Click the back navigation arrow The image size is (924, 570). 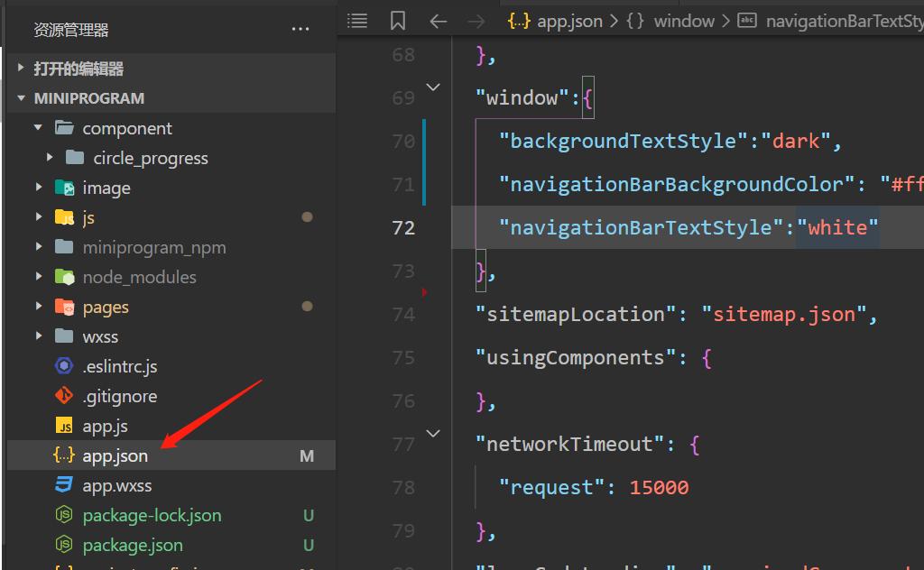coord(439,21)
